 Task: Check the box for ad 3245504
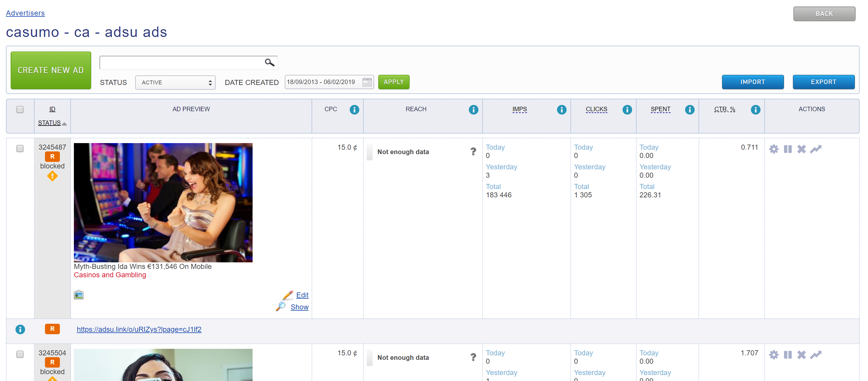click(x=20, y=354)
